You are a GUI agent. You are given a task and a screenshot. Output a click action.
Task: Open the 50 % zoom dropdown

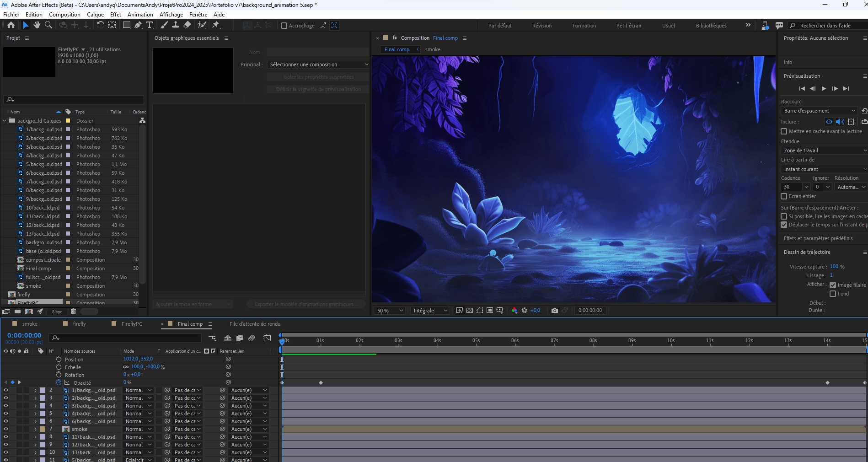390,311
